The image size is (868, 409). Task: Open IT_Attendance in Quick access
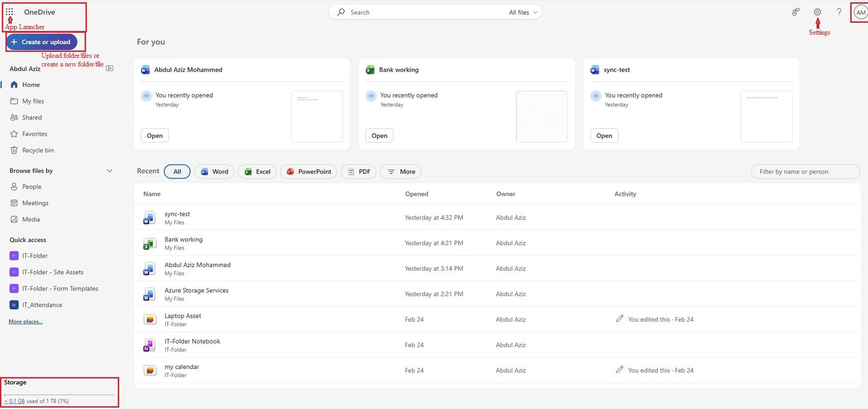click(42, 305)
